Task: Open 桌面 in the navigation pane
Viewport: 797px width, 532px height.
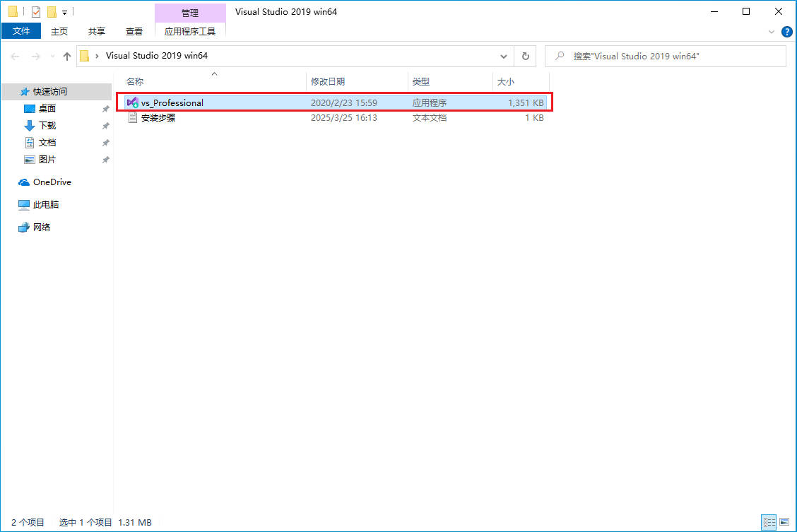Action: coord(47,109)
